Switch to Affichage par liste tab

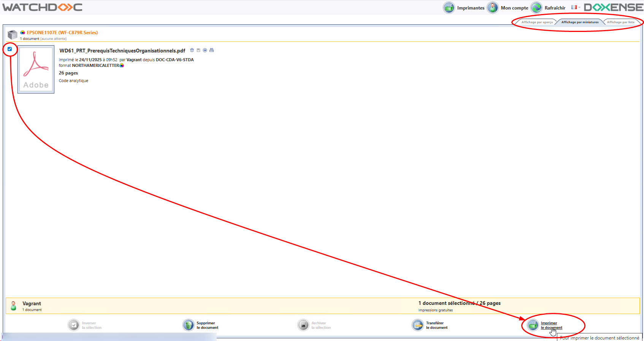pos(620,22)
